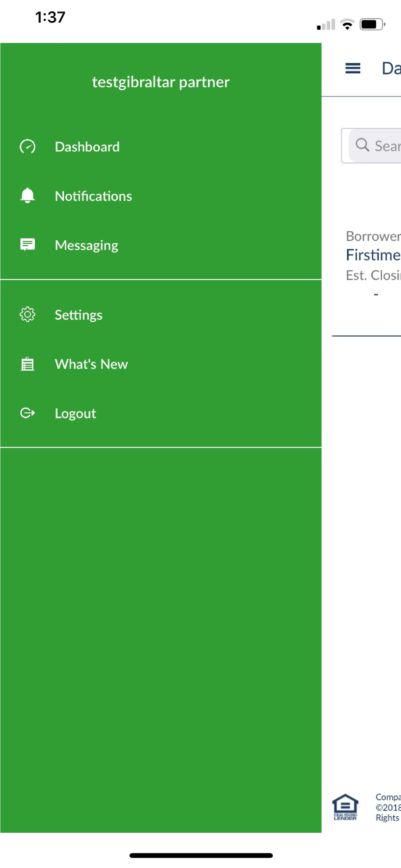Tap the iOS home indicator bar
401x868 pixels.
(x=201, y=855)
